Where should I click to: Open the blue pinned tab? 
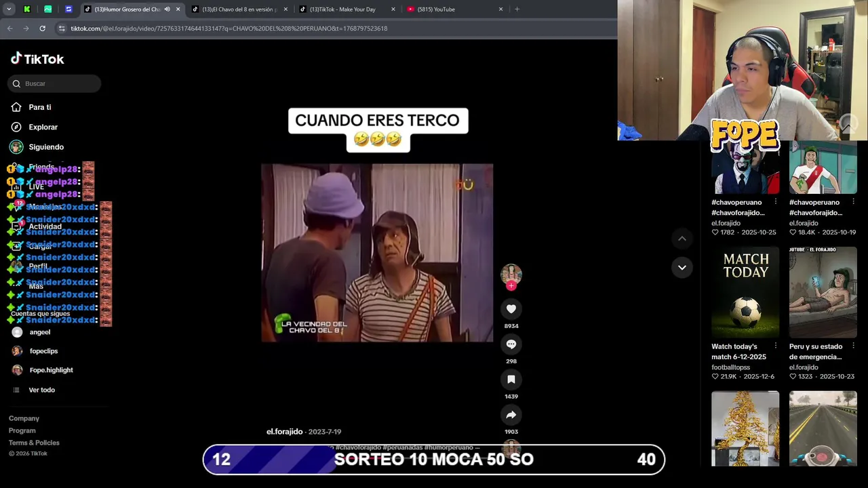(68, 9)
